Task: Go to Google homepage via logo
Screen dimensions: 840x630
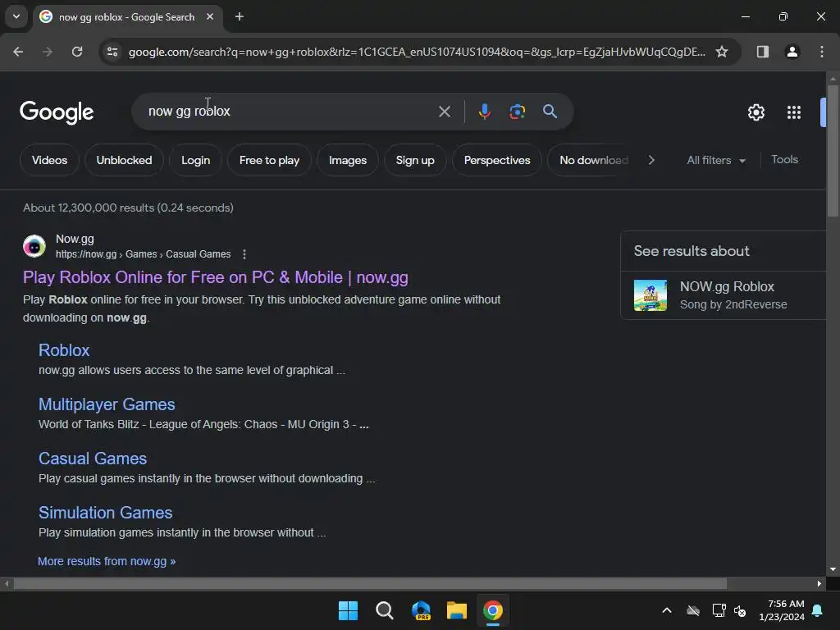Action: [x=57, y=112]
